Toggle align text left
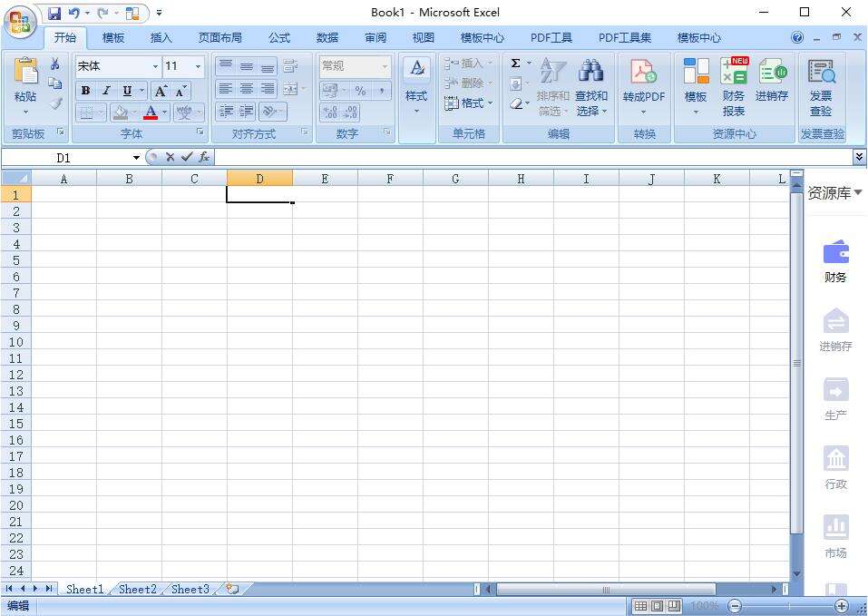This screenshot has width=868, height=616. pyautogui.click(x=225, y=89)
